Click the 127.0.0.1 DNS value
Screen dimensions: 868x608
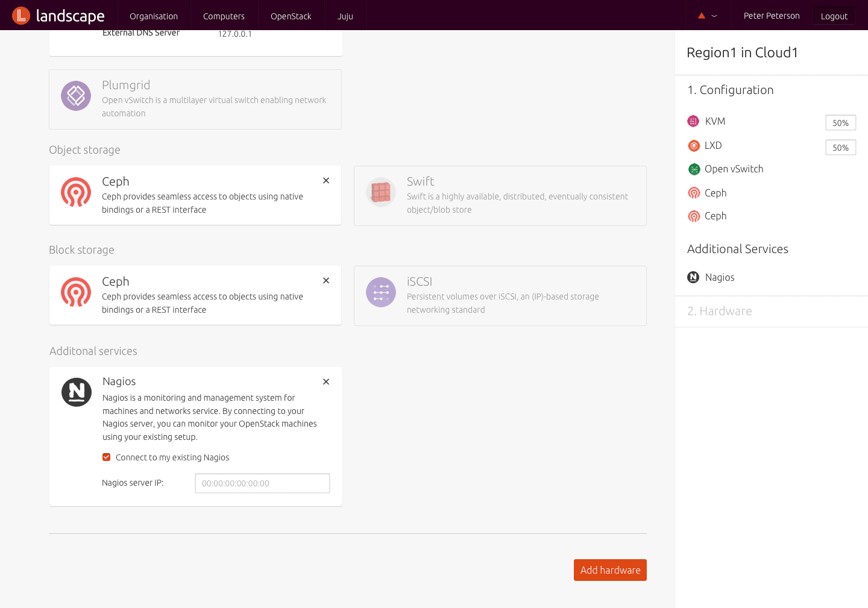235,34
